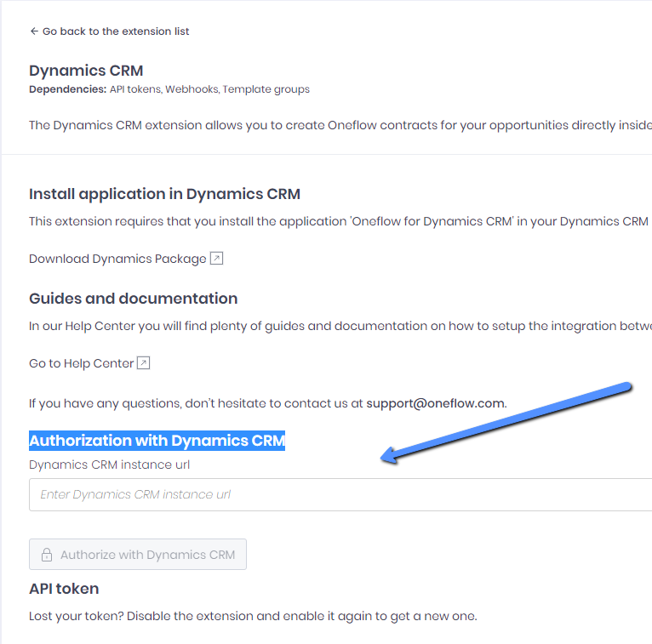Click the lock icon on Authorize button
Screen dimensions: 652x644
coord(47,555)
